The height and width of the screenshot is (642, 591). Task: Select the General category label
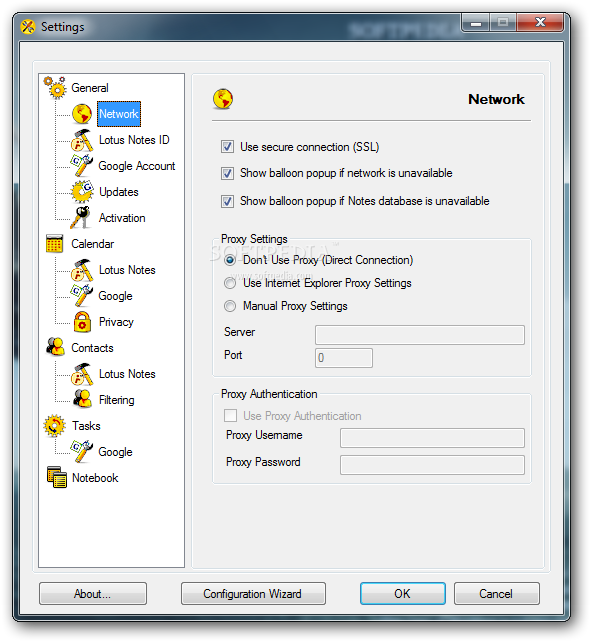coord(90,88)
